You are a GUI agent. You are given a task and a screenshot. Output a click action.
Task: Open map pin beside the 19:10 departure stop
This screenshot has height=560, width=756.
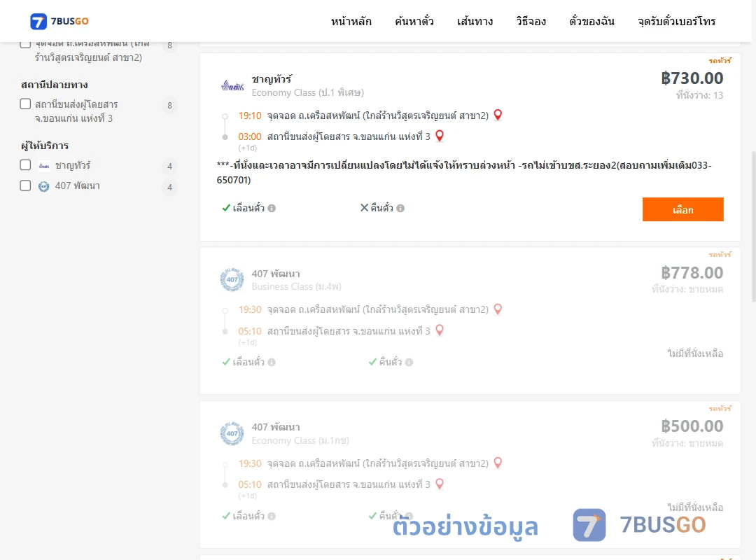(x=498, y=115)
